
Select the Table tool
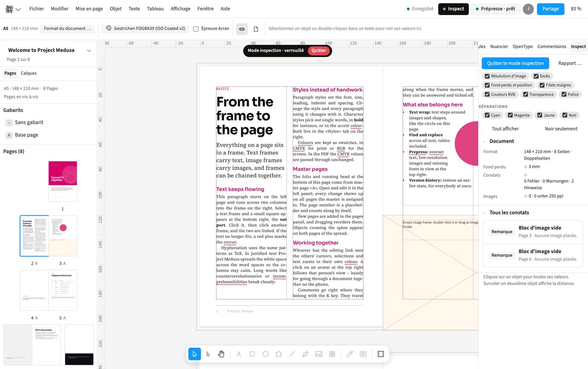332,354
